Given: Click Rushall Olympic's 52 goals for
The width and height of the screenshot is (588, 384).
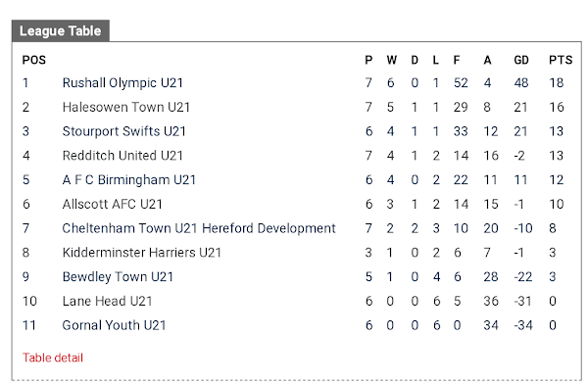Looking at the screenshot, I should [x=461, y=83].
